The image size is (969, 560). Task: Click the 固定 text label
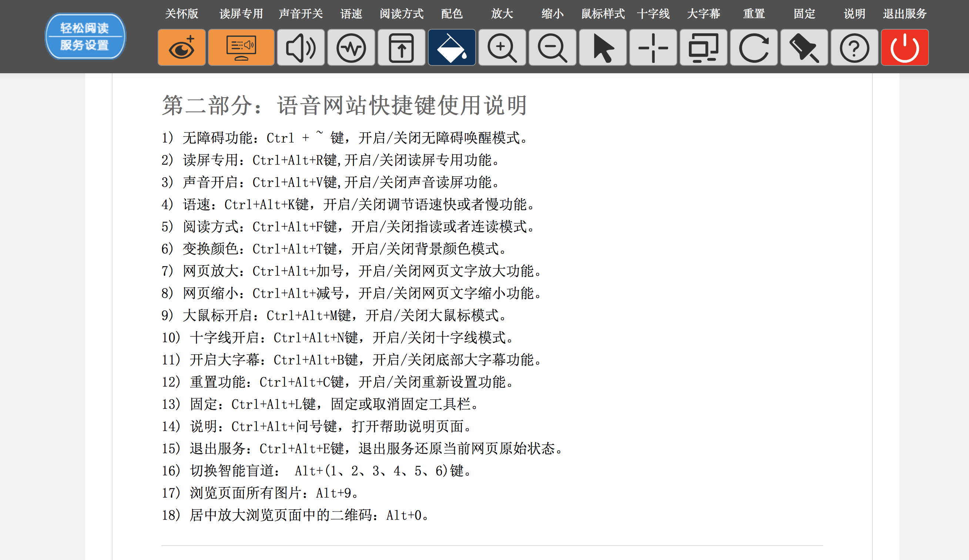(x=804, y=14)
